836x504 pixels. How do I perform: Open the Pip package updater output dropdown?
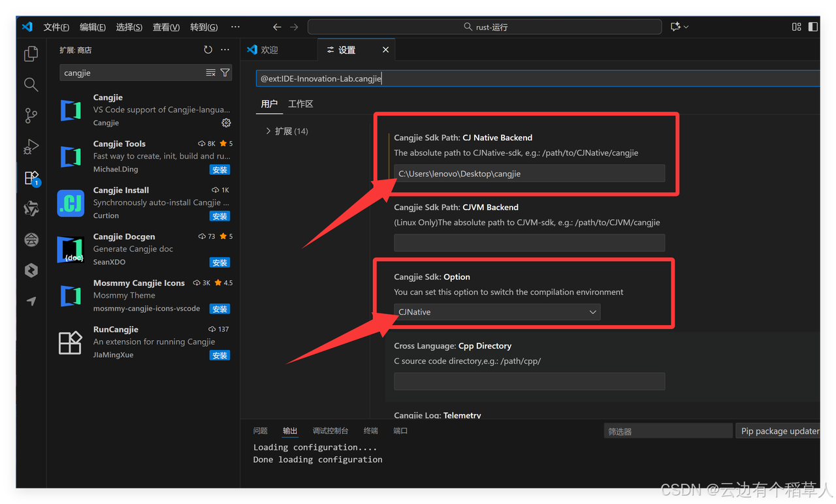tap(778, 431)
